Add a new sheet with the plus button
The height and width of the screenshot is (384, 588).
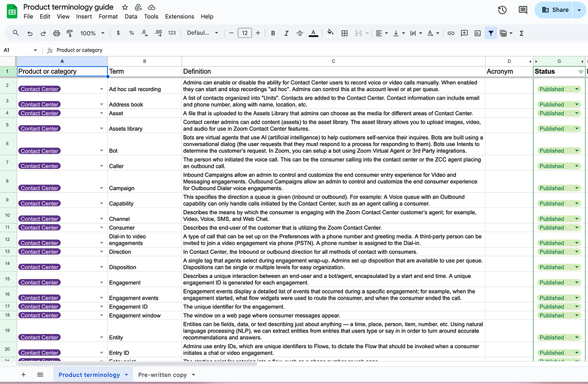(23, 374)
